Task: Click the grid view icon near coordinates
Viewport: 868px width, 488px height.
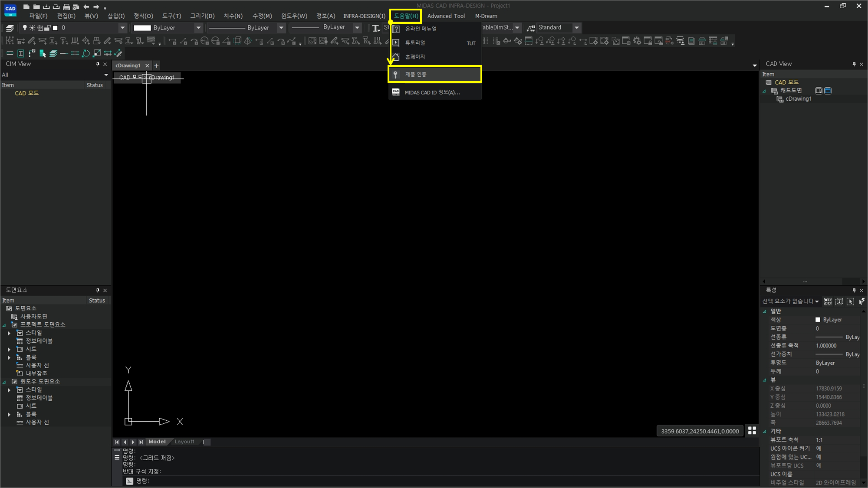Action: pyautogui.click(x=752, y=430)
